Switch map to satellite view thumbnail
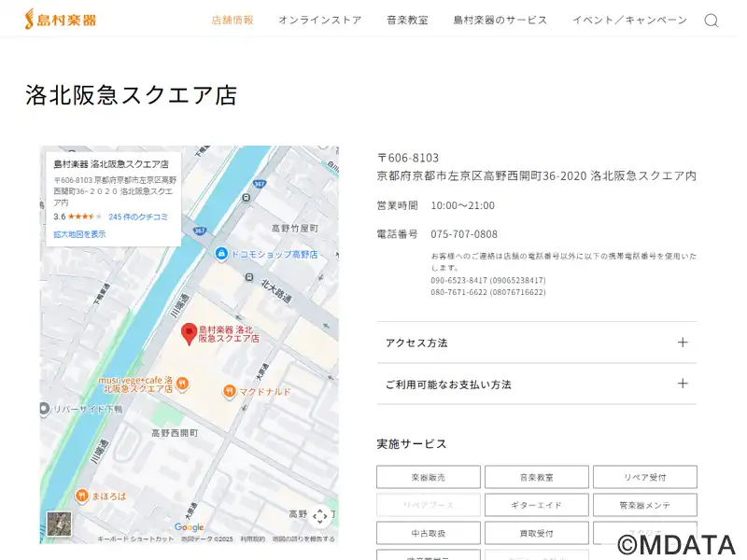Image resolution: width=747 pixels, height=560 pixels. [60, 524]
